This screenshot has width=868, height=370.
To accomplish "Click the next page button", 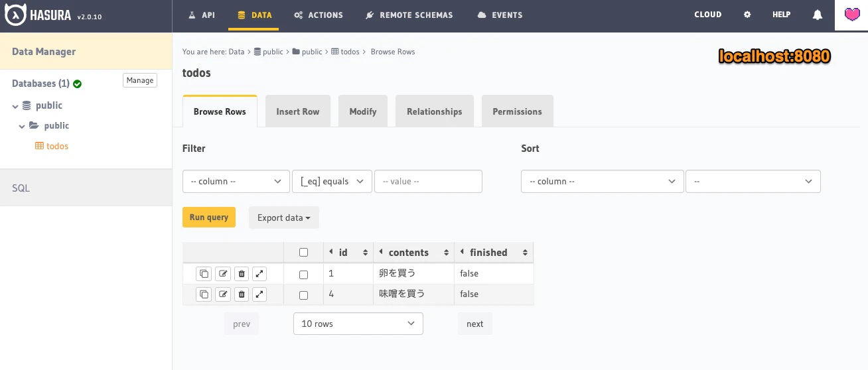I will [475, 324].
